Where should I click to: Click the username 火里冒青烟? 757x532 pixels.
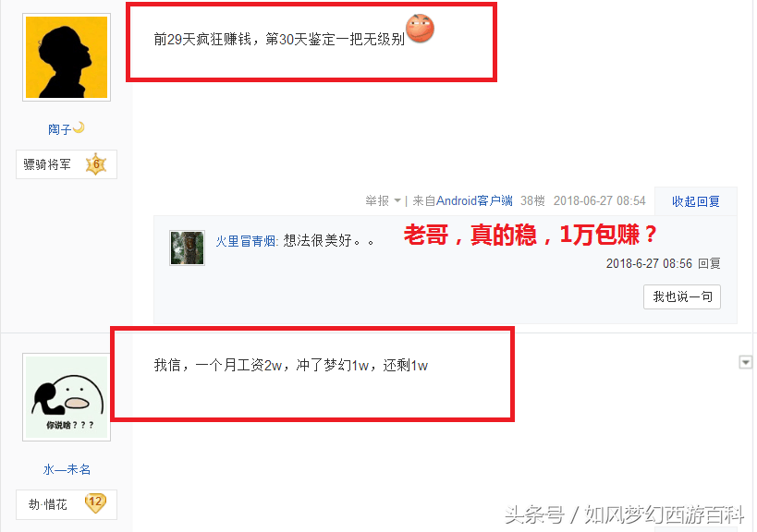246,241
